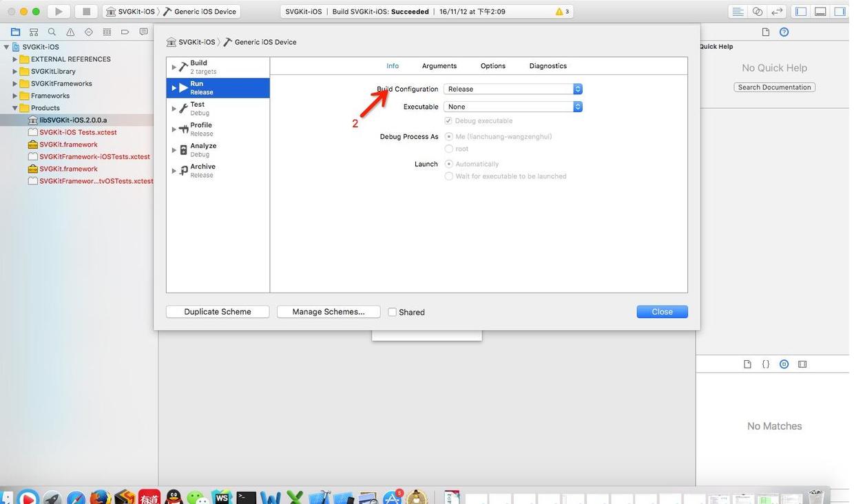The width and height of the screenshot is (854, 504).
Task: Open the Symbol navigator icon
Action: pyautogui.click(x=34, y=32)
